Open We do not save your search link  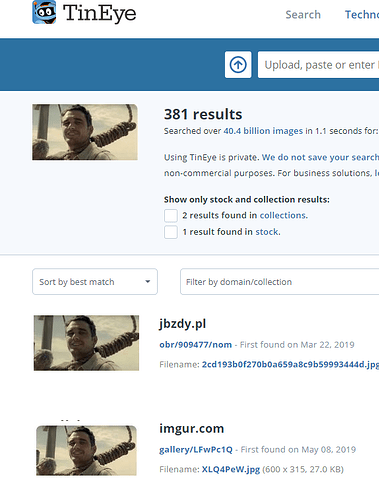click(320, 157)
